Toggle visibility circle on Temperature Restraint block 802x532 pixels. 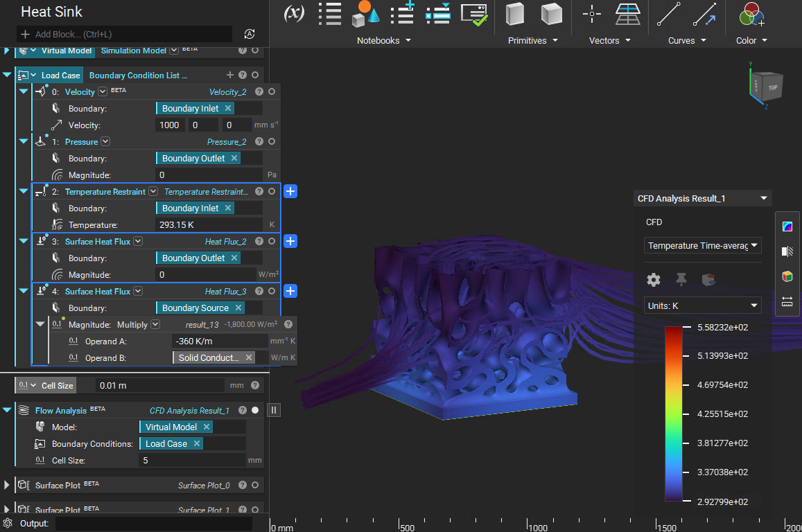(272, 191)
